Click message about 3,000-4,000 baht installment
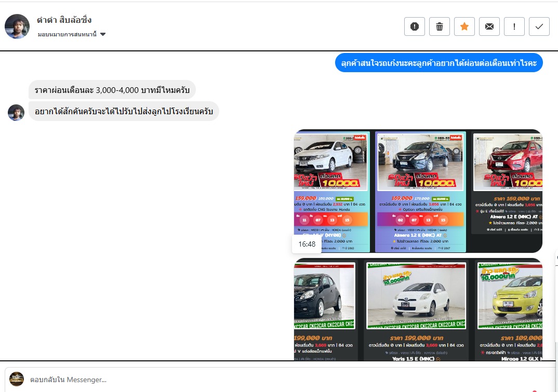 [x=112, y=90]
